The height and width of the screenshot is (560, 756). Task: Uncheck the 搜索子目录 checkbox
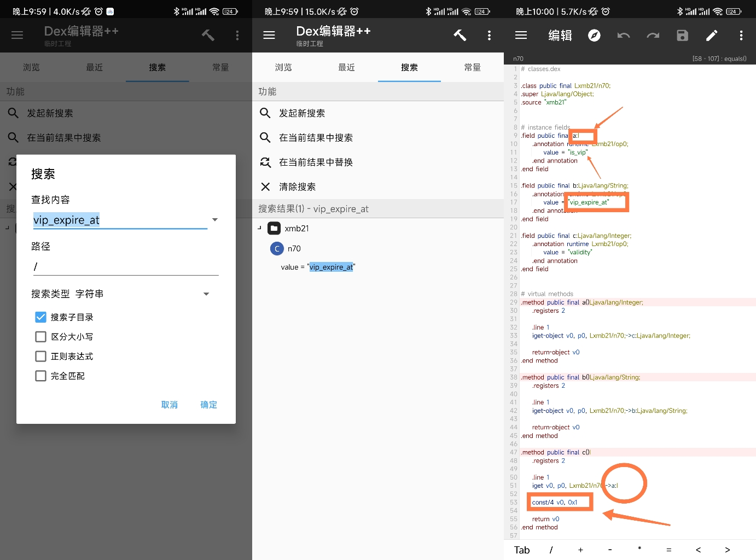[x=40, y=317]
